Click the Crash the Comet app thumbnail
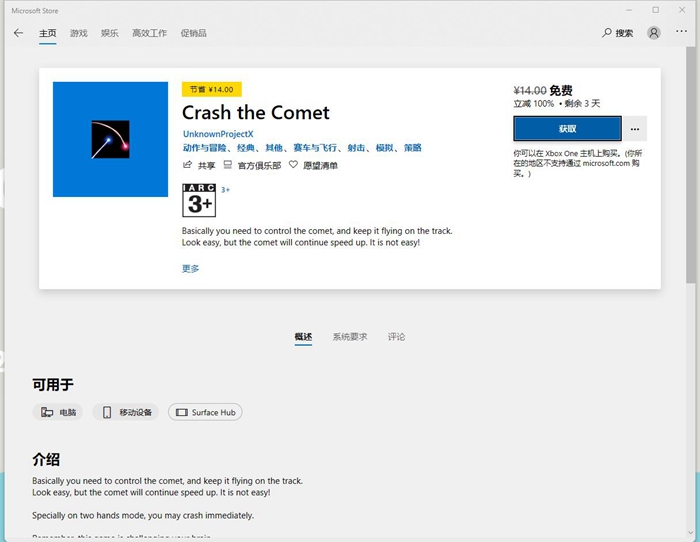 pos(110,139)
